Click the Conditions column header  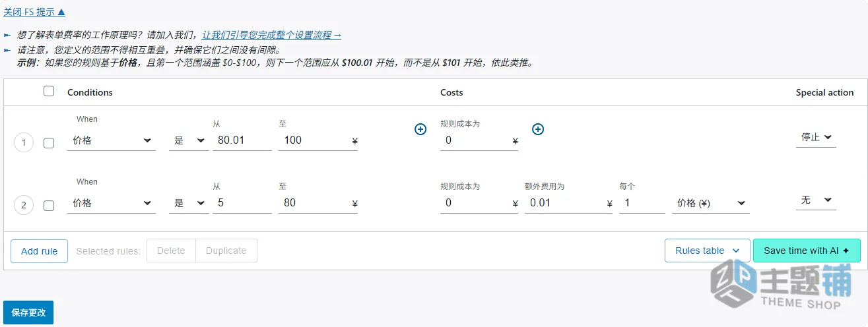click(90, 92)
